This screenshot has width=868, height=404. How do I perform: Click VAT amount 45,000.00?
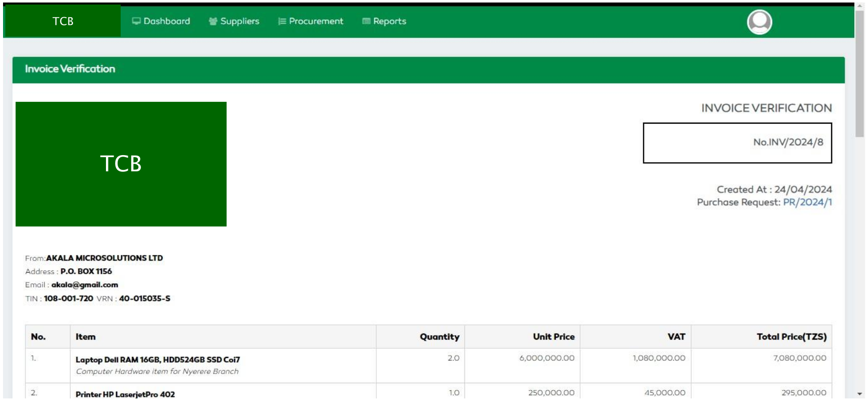click(x=665, y=393)
